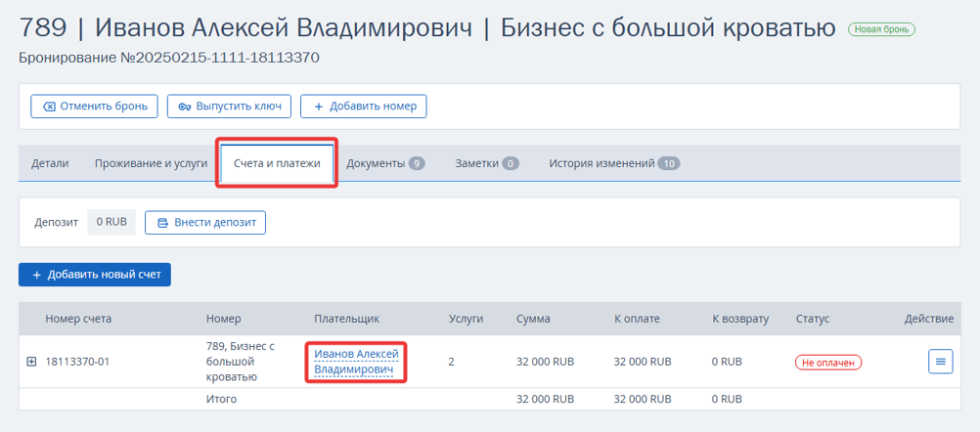Open the invoice action menu icon

[941, 362]
